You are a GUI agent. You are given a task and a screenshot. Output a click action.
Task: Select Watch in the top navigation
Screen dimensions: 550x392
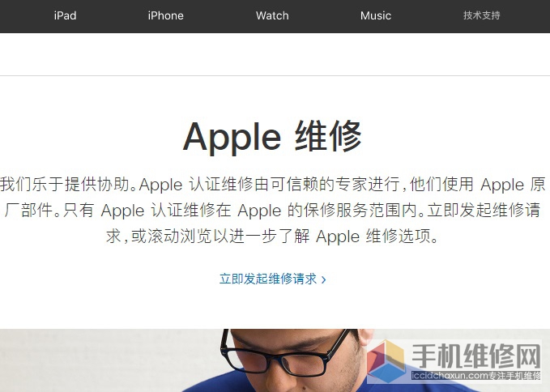[x=272, y=15]
